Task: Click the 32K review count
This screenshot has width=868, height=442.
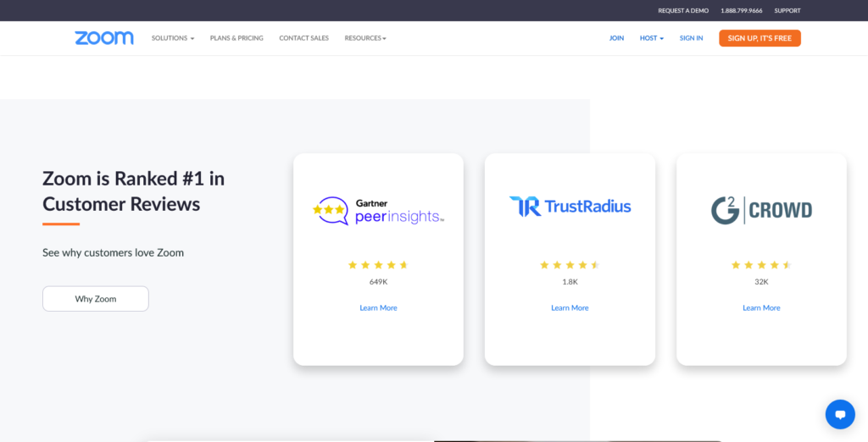Action: 761,282
